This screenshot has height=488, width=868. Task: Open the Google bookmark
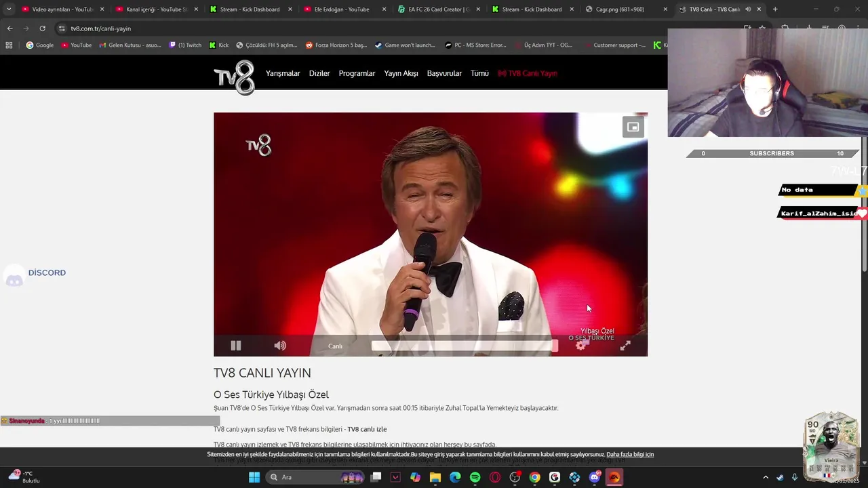pos(40,45)
